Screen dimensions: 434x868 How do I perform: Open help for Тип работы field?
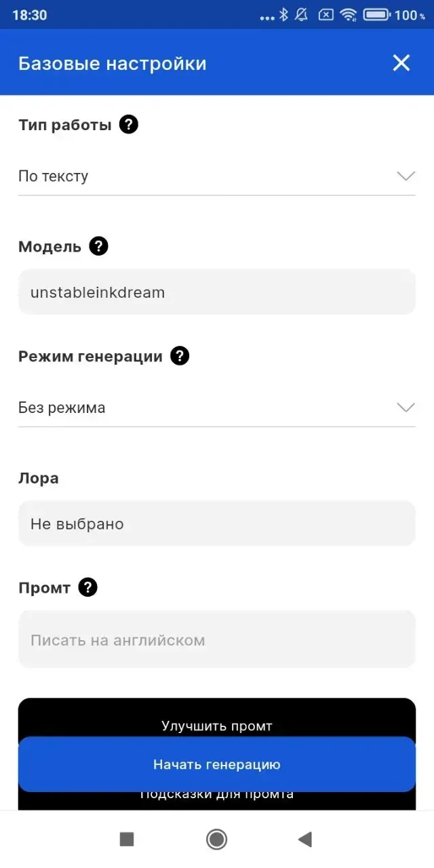click(x=127, y=124)
